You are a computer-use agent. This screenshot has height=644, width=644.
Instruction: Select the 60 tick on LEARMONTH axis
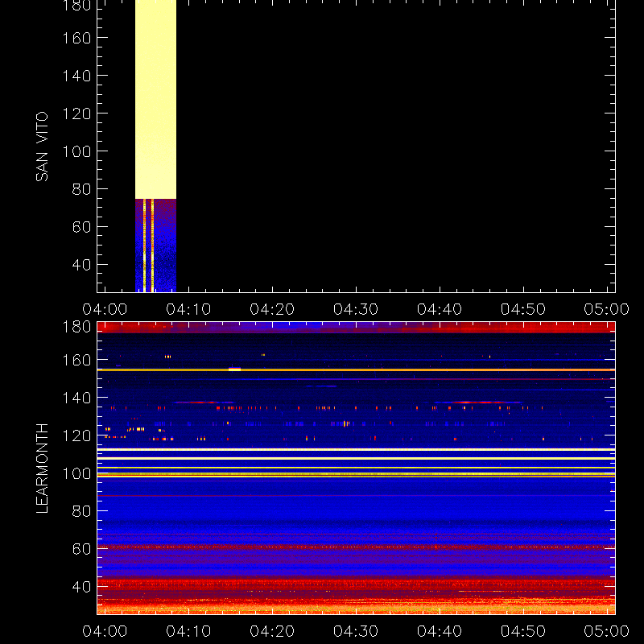(x=81, y=549)
